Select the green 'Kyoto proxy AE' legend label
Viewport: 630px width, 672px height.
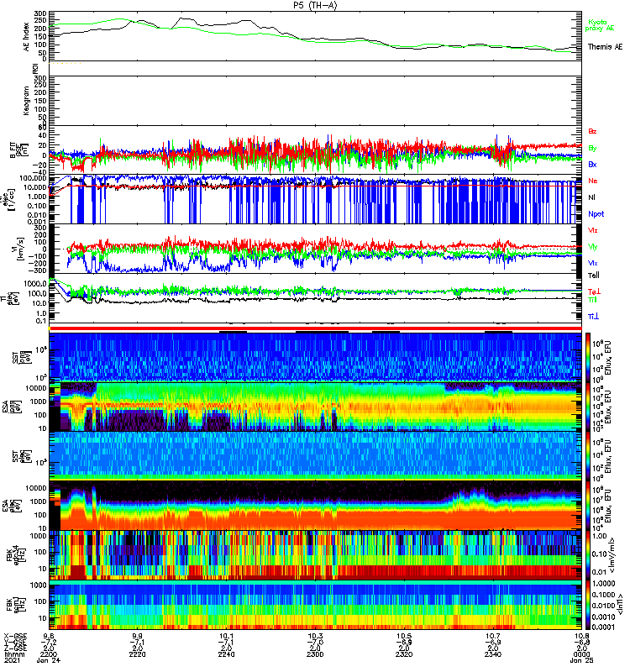(599, 25)
